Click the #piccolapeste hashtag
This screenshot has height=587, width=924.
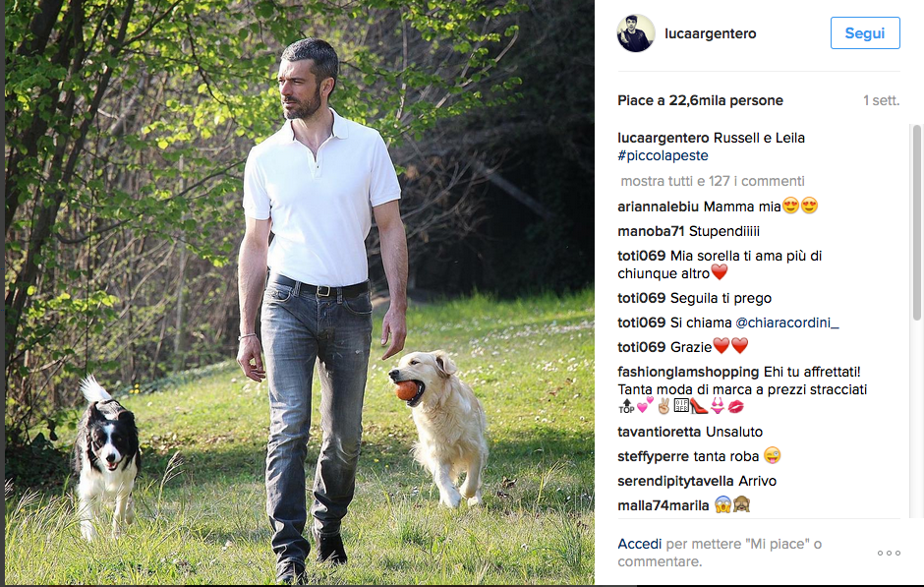click(663, 155)
